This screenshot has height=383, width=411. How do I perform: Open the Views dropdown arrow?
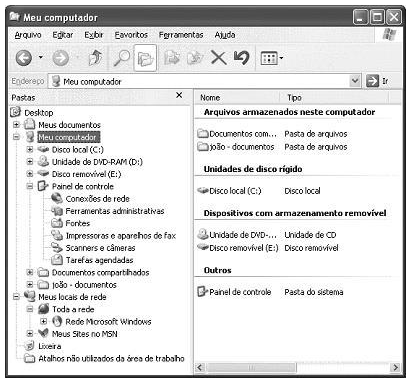tap(281, 58)
